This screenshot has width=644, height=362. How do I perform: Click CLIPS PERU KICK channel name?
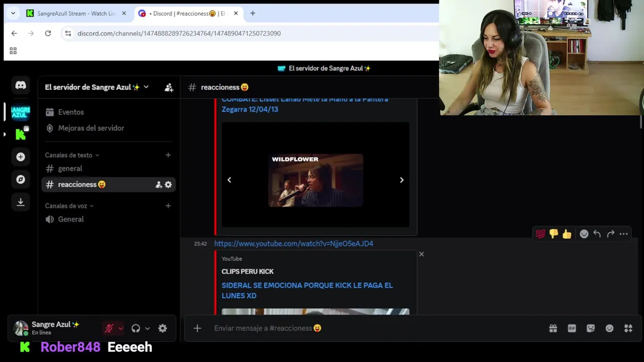tap(248, 271)
